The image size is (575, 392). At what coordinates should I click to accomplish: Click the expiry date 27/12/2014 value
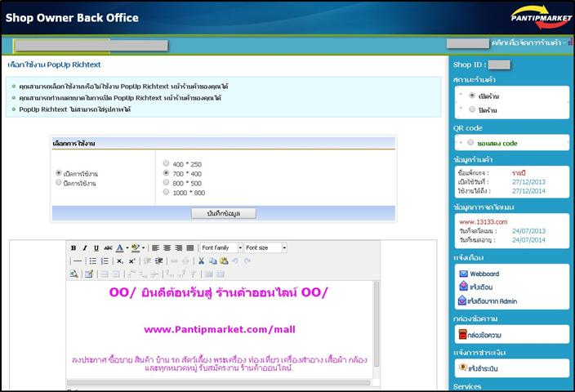(528, 190)
